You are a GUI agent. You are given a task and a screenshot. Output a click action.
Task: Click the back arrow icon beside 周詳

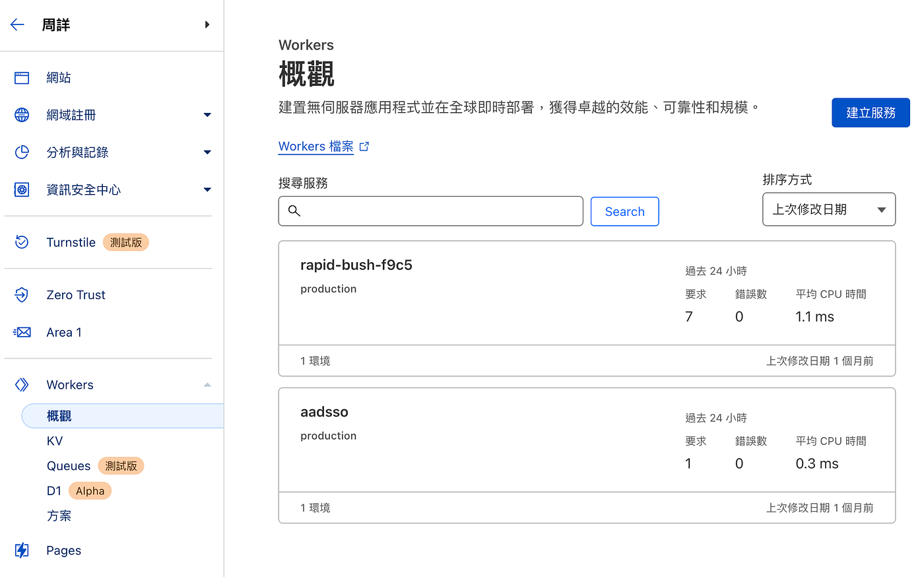point(17,25)
